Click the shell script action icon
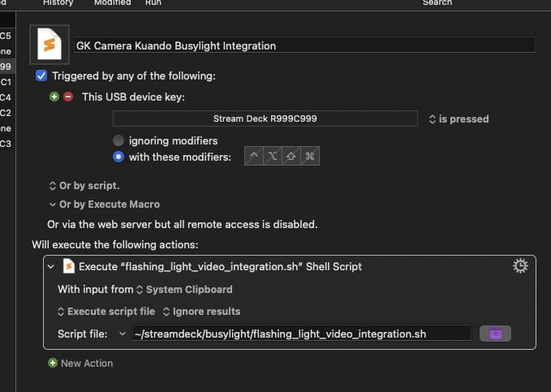Screen dimensions: 551x392 [x=68, y=266]
